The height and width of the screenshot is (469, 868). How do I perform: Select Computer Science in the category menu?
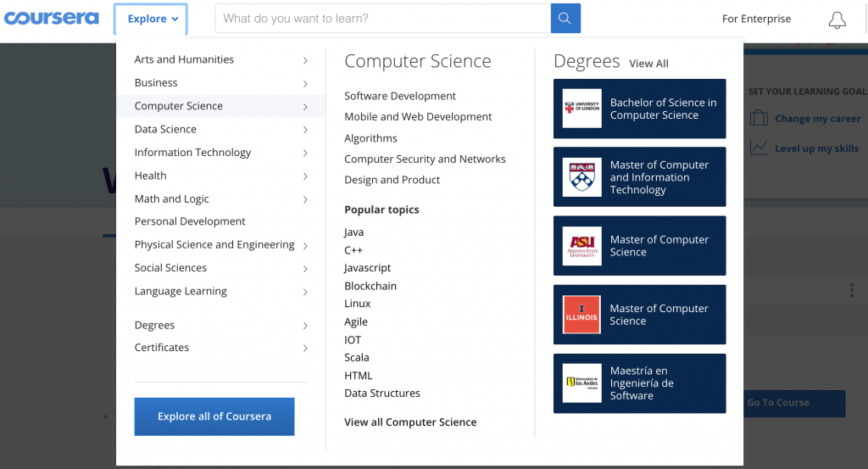pos(221,106)
